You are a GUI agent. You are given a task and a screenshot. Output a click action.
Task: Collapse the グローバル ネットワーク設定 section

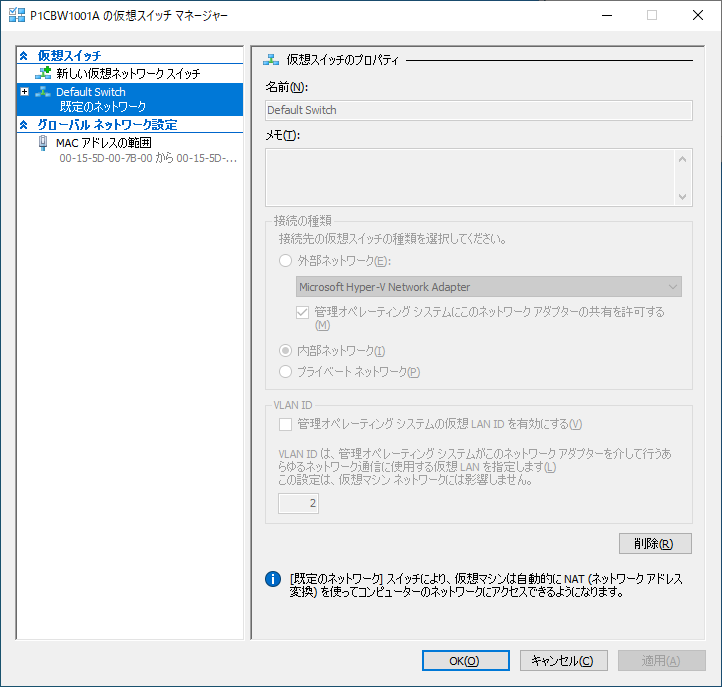click(x=24, y=125)
